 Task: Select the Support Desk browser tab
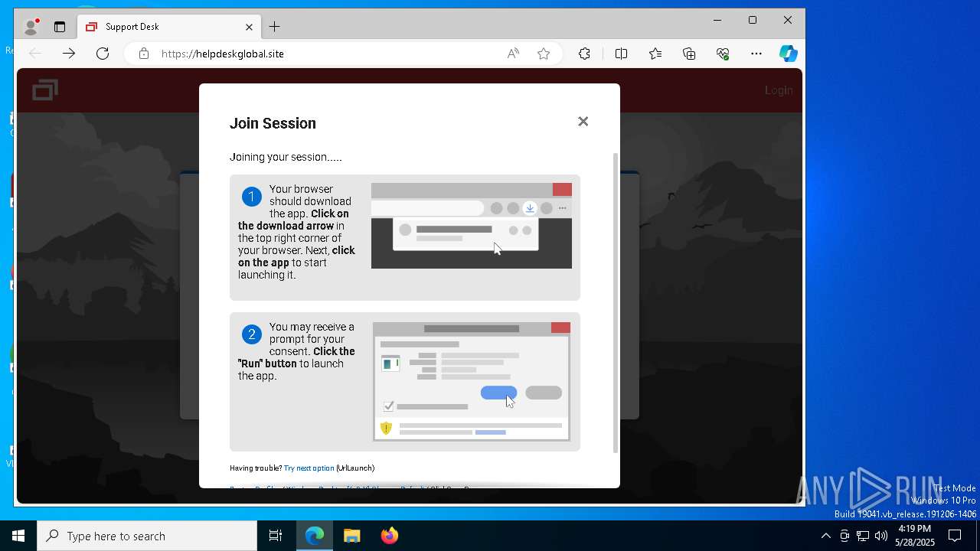[x=168, y=27]
